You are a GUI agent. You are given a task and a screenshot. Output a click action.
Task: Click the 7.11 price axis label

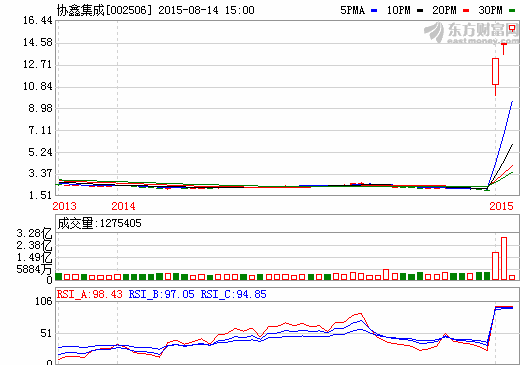40,130
